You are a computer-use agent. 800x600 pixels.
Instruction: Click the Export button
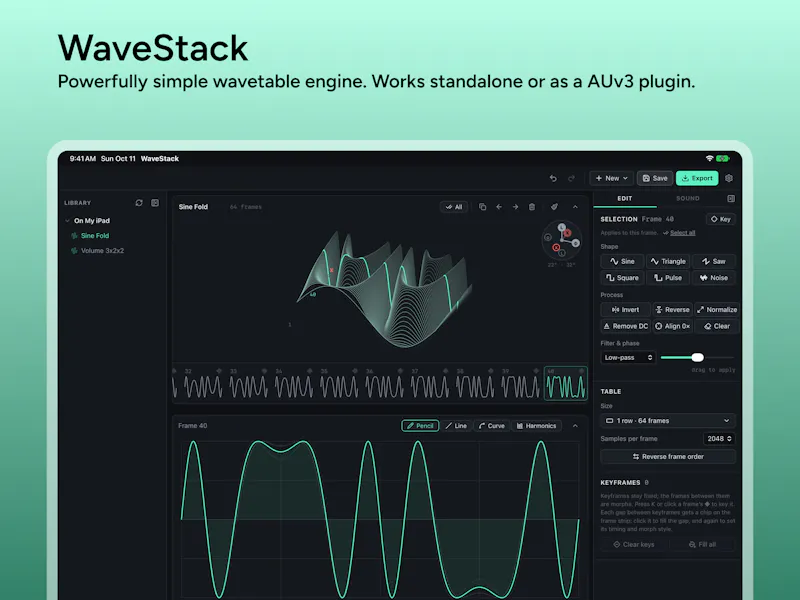(x=697, y=178)
